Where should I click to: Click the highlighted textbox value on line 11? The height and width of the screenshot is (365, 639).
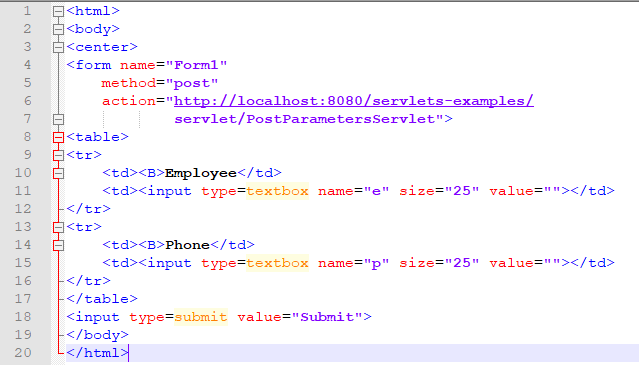click(x=278, y=191)
